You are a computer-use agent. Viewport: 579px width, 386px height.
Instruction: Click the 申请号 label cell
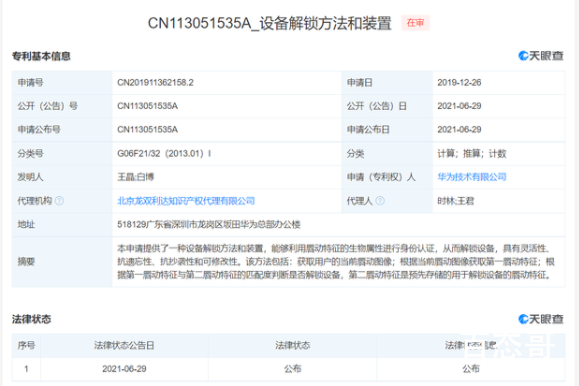tap(62, 82)
